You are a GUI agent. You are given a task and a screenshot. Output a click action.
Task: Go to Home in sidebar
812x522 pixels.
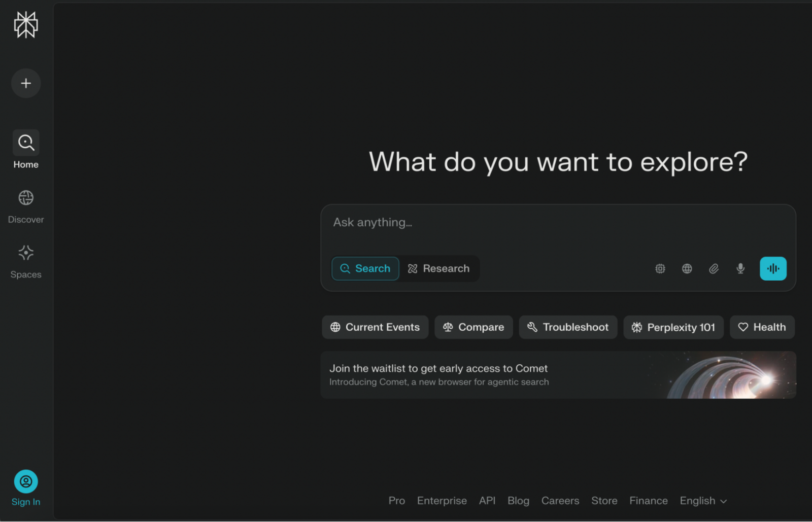pos(26,150)
